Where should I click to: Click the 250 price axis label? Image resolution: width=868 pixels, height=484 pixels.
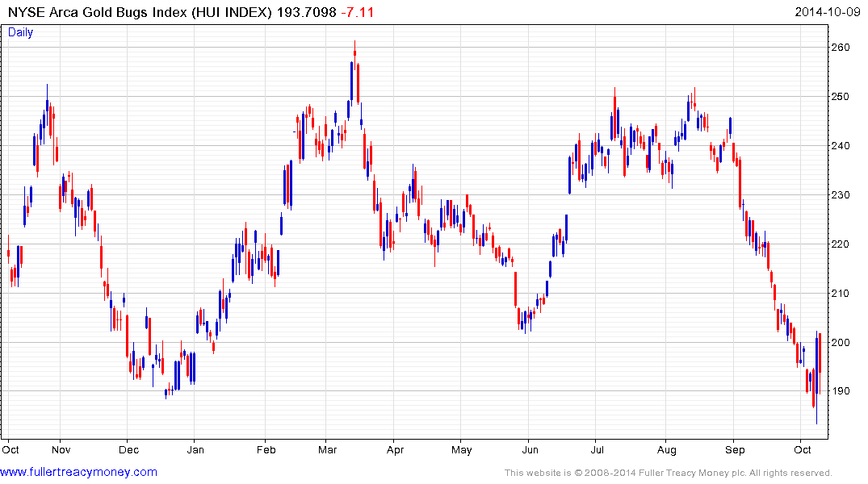841,97
